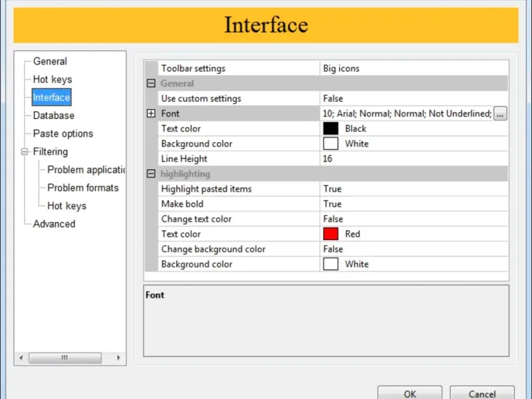Open the Database settings page
Viewport: 532px width, 399px height.
coord(54,116)
